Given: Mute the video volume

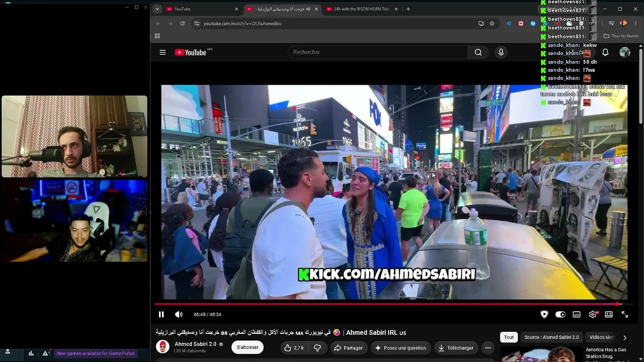Looking at the screenshot, I should coord(179,314).
